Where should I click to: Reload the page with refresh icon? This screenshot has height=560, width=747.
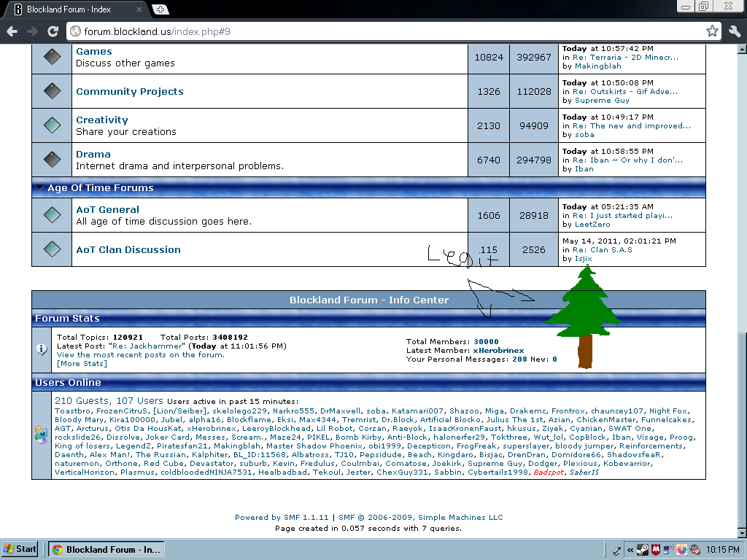click(x=53, y=31)
